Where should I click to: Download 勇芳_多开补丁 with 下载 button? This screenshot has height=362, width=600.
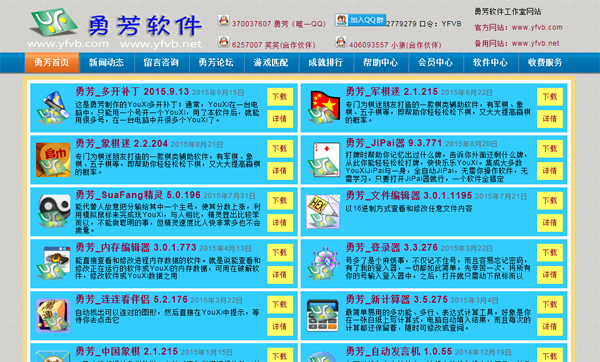280,97
